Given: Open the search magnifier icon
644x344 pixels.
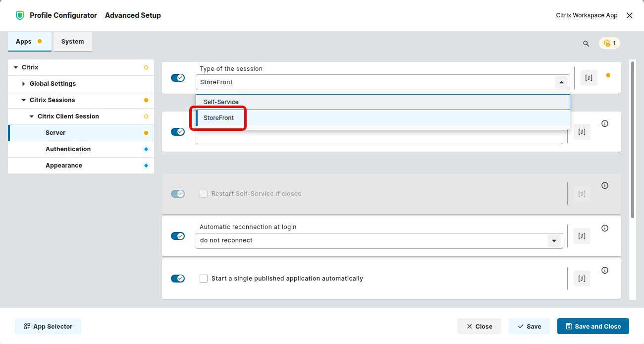Looking at the screenshot, I should [x=586, y=44].
